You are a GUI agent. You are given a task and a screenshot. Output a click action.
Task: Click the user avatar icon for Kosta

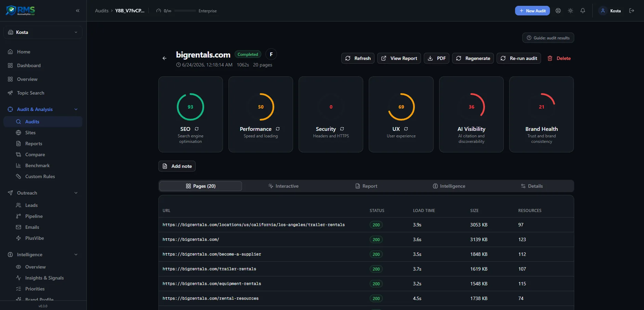[x=603, y=11]
